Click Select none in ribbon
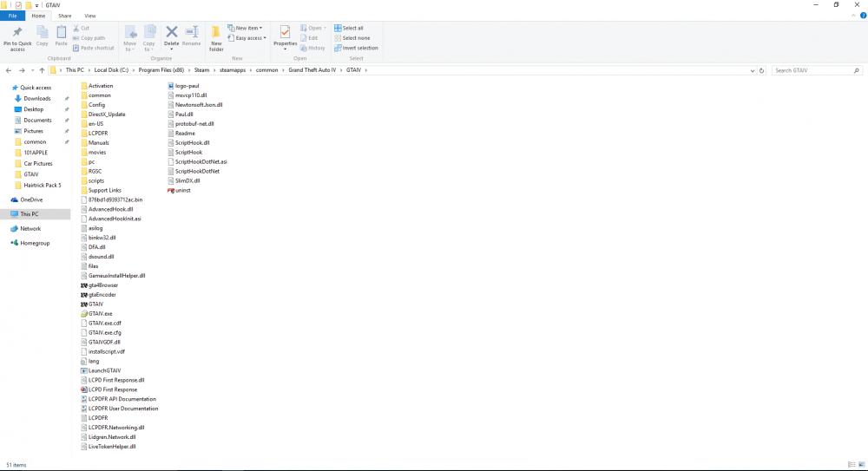This screenshot has height=471, width=868. tap(352, 38)
